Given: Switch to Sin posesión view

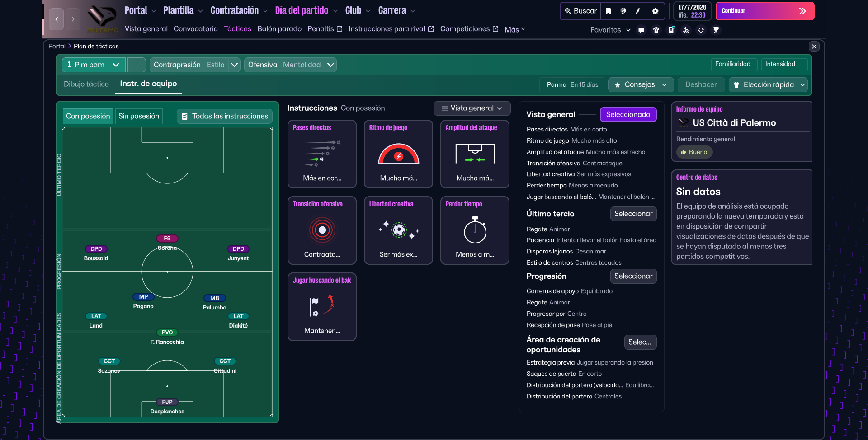Looking at the screenshot, I should [139, 117].
